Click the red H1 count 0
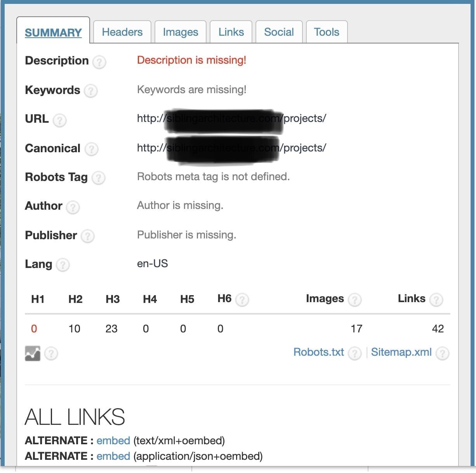This screenshot has width=476, height=473. click(34, 329)
